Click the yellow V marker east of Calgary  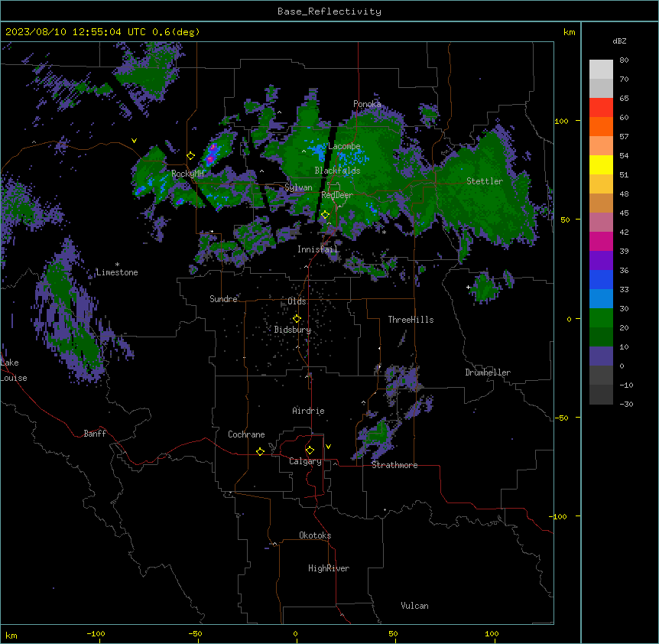click(328, 447)
